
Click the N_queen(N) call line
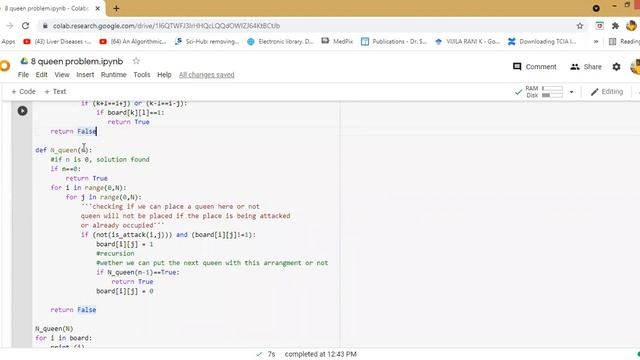click(54, 329)
